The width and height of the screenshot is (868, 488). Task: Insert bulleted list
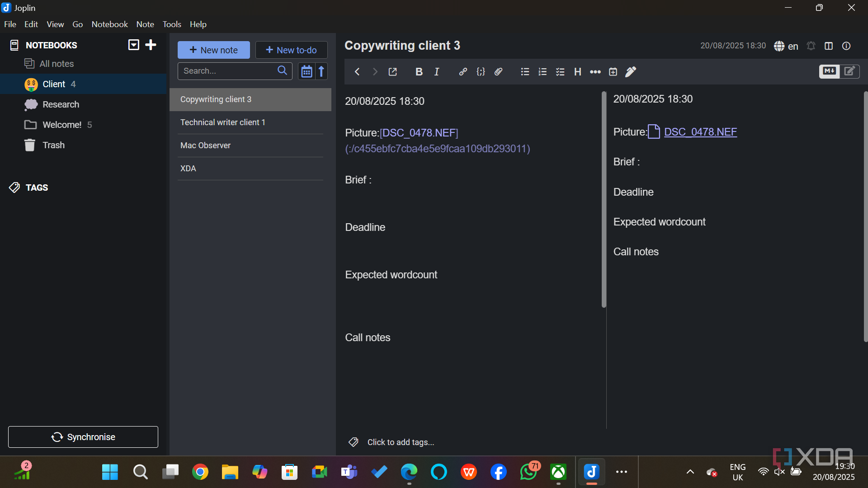coord(525,72)
